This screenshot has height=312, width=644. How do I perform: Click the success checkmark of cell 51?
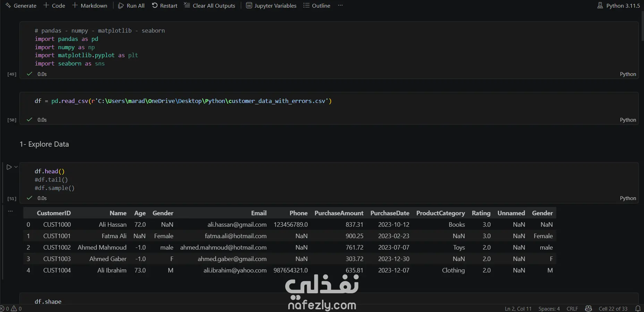[x=30, y=198]
